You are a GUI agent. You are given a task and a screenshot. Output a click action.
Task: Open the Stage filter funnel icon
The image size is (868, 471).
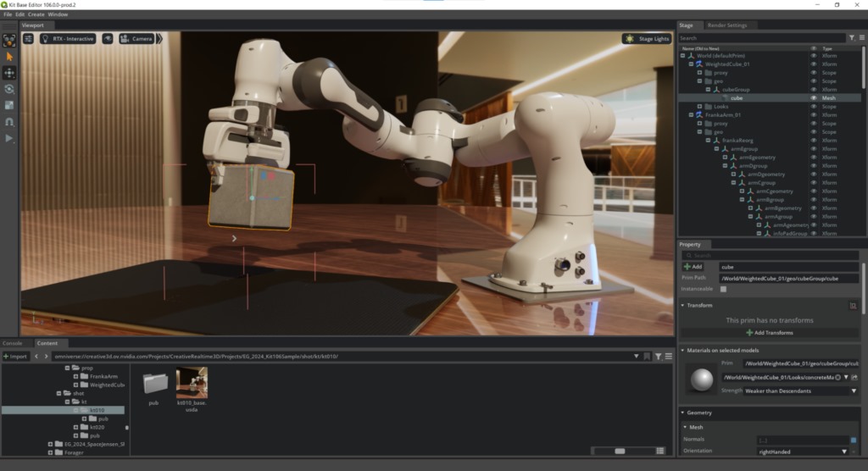point(852,38)
